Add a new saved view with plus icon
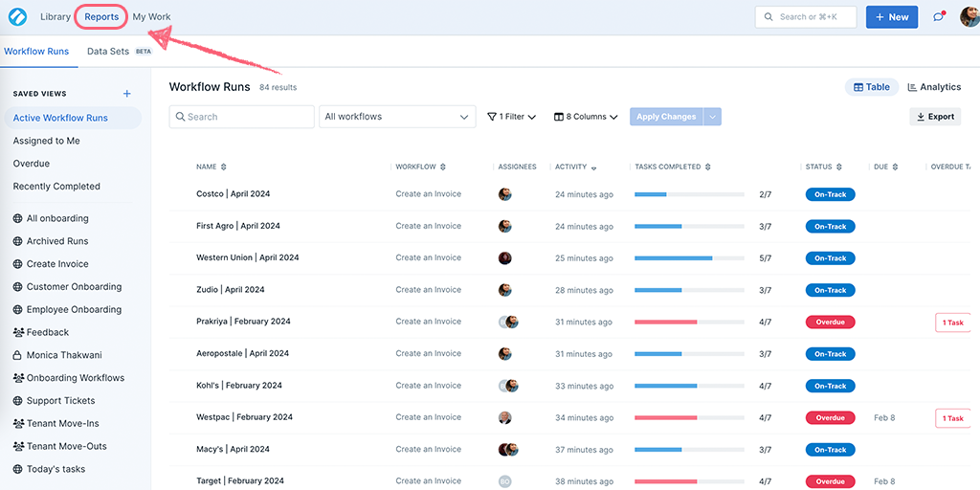This screenshot has width=980, height=490. click(127, 94)
